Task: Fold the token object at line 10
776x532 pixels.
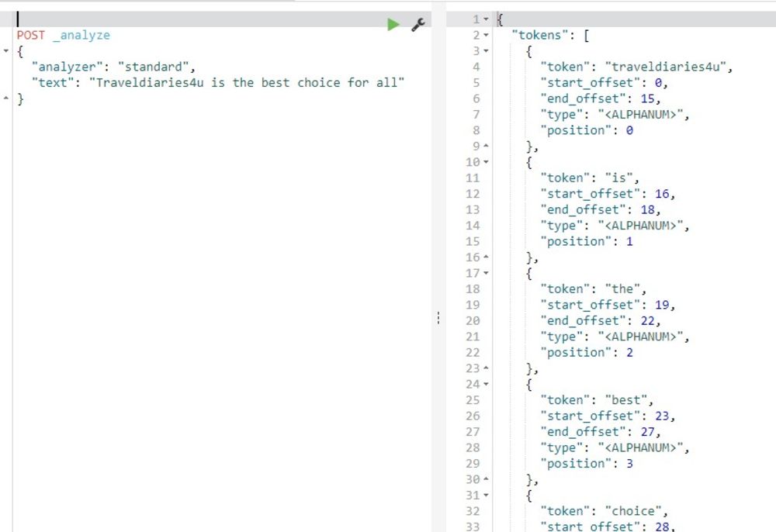Action: tap(486, 162)
